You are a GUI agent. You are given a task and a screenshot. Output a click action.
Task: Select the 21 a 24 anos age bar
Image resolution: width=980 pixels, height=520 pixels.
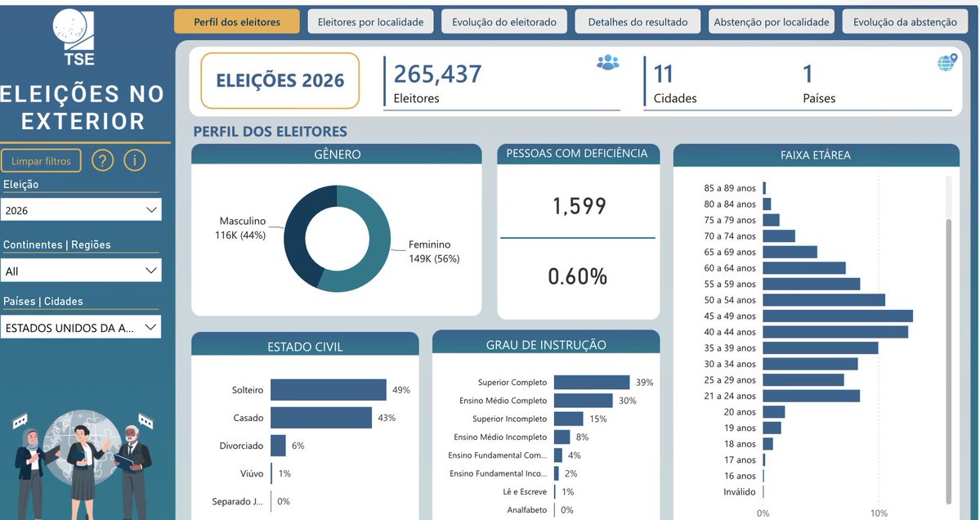(812, 396)
